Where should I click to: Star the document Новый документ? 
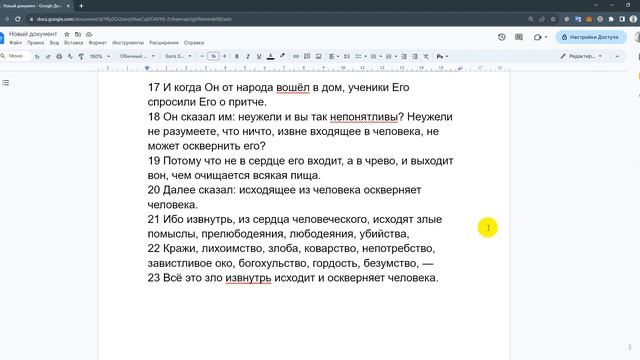(67, 34)
